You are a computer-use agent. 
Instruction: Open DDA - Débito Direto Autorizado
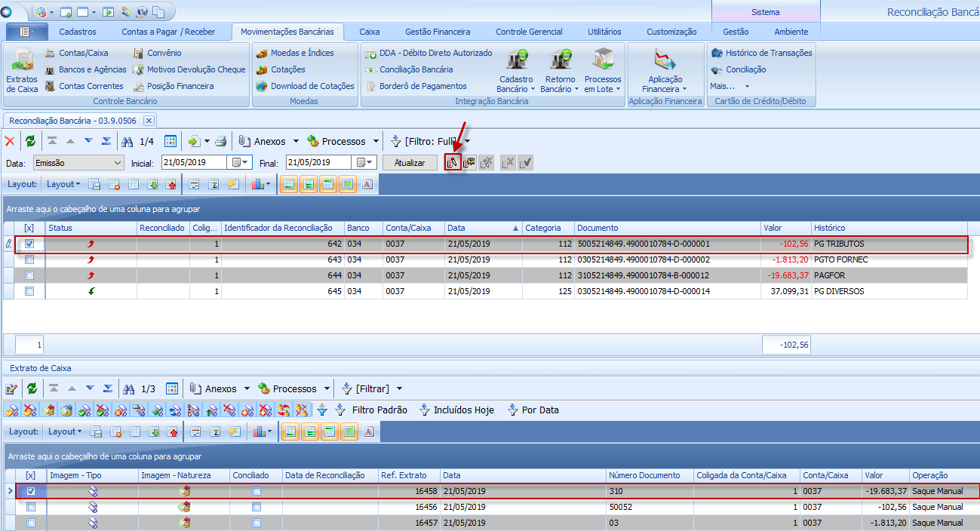[429, 53]
